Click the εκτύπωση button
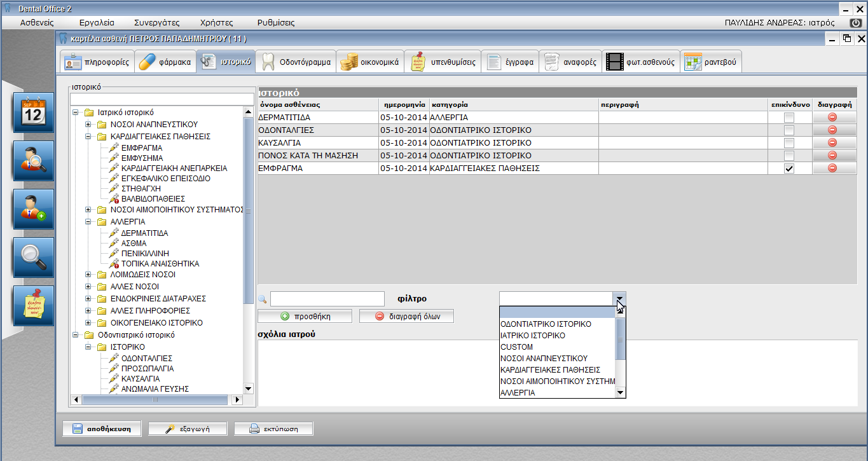 pyautogui.click(x=273, y=429)
